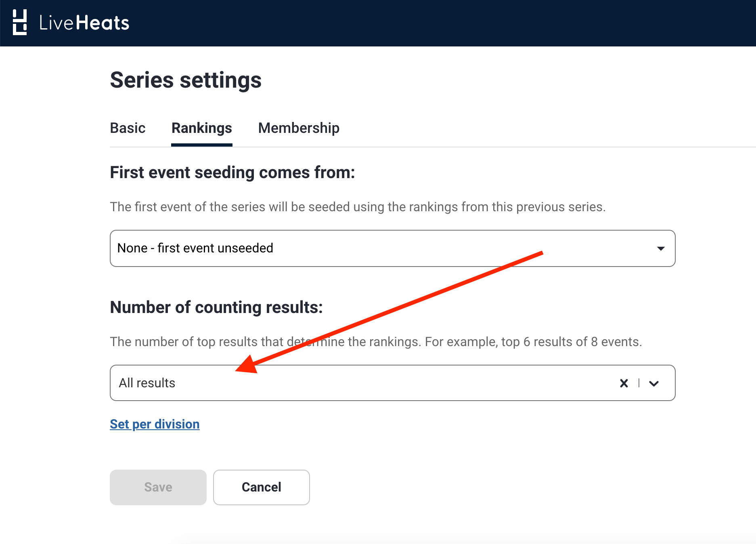Clear the All results selection with X
This screenshot has height=544, width=756.
pos(624,383)
